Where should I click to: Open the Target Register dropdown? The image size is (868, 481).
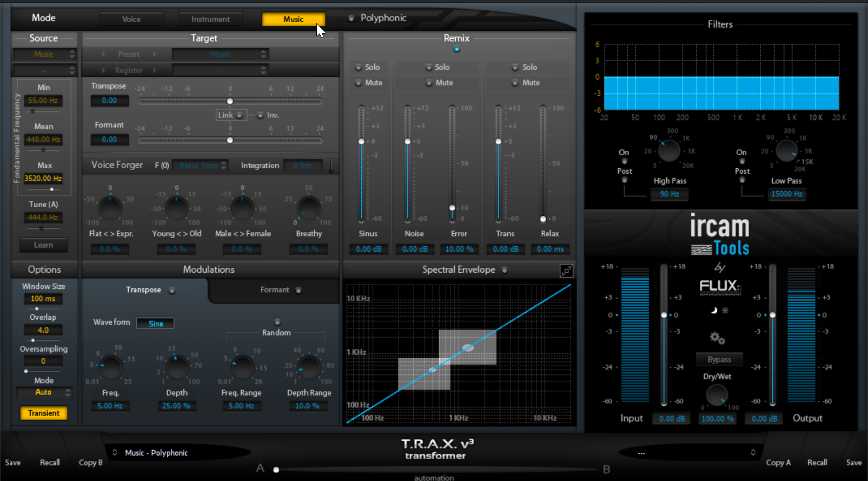(x=220, y=70)
